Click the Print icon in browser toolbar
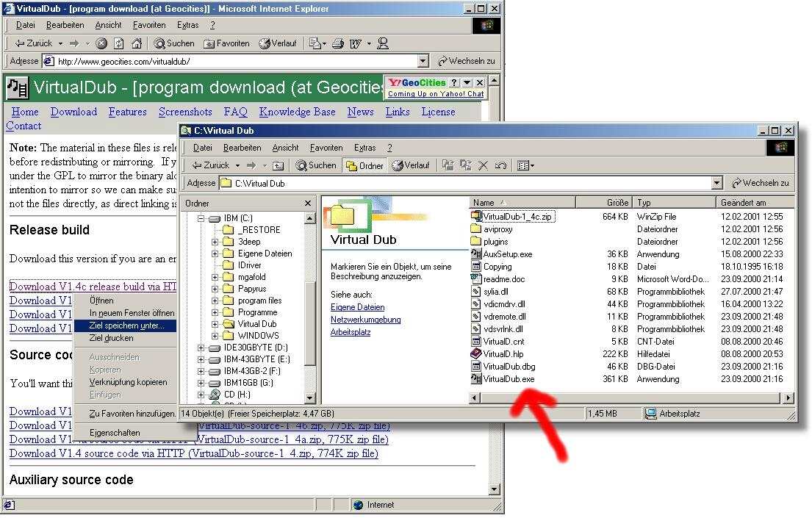The width and height of the screenshot is (812, 518). click(x=339, y=44)
